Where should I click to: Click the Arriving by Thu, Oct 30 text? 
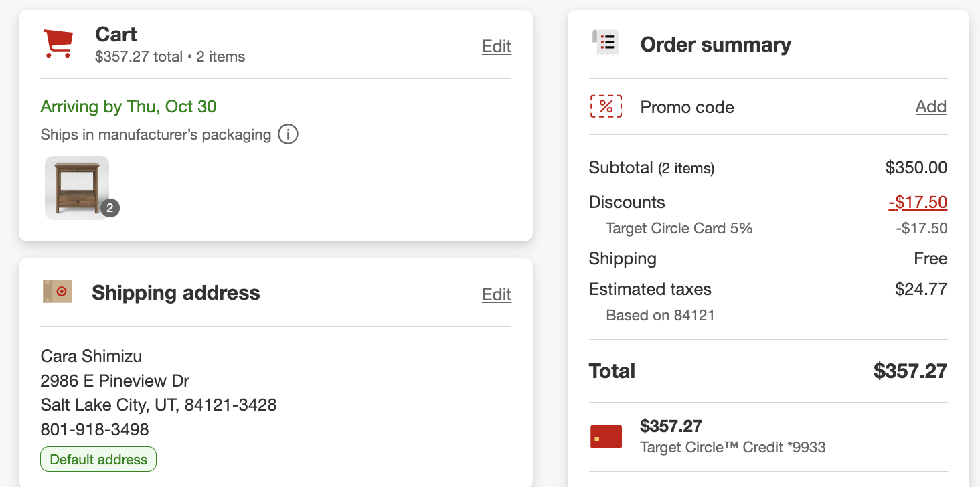click(129, 107)
